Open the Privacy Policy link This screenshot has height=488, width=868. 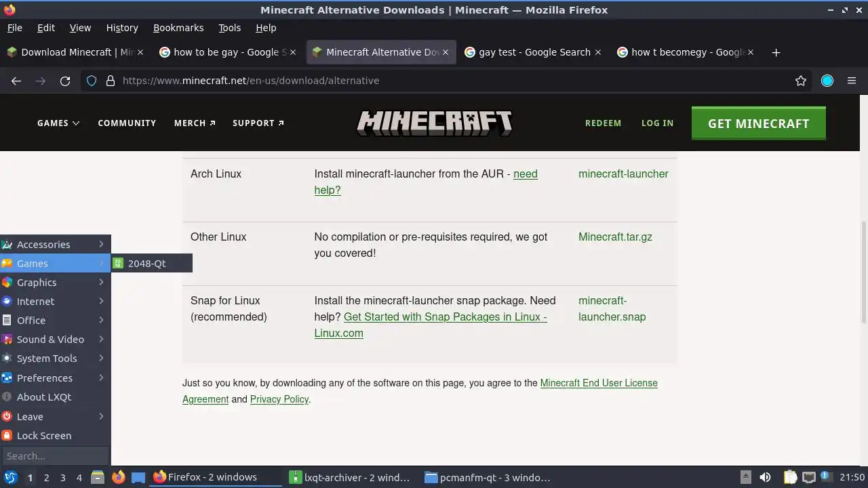[279, 399]
